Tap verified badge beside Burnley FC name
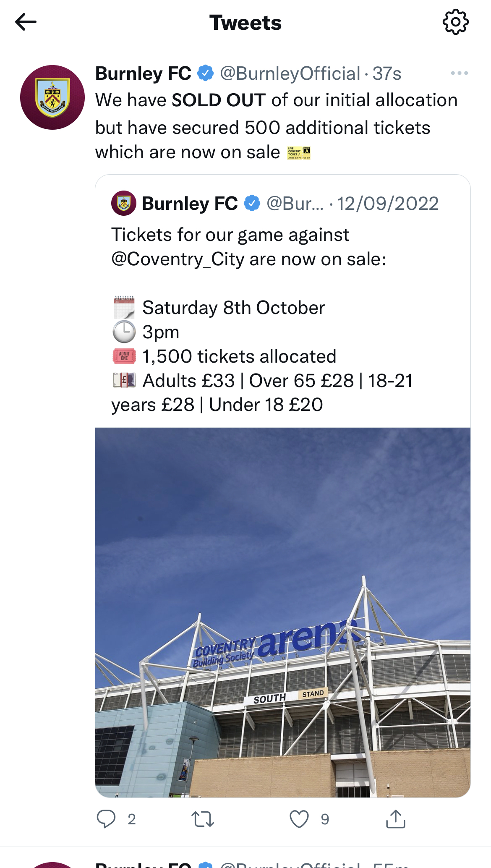The height and width of the screenshot is (868, 491). coord(206,73)
